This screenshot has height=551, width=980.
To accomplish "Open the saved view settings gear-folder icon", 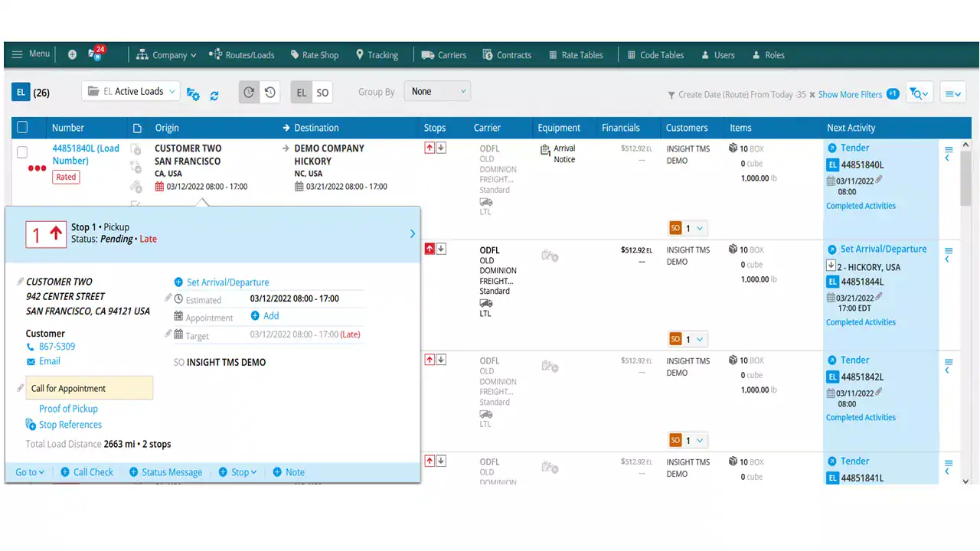I will (x=193, y=94).
